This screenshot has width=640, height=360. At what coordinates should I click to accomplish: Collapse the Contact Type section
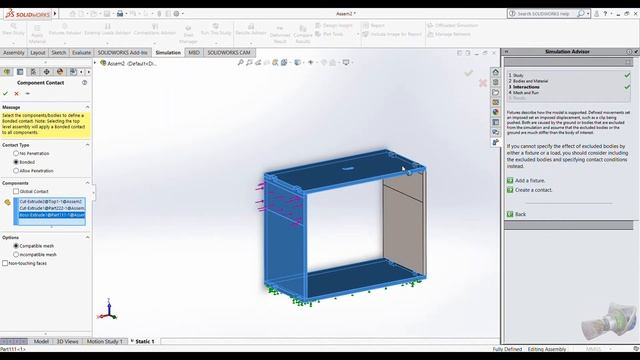point(87,145)
